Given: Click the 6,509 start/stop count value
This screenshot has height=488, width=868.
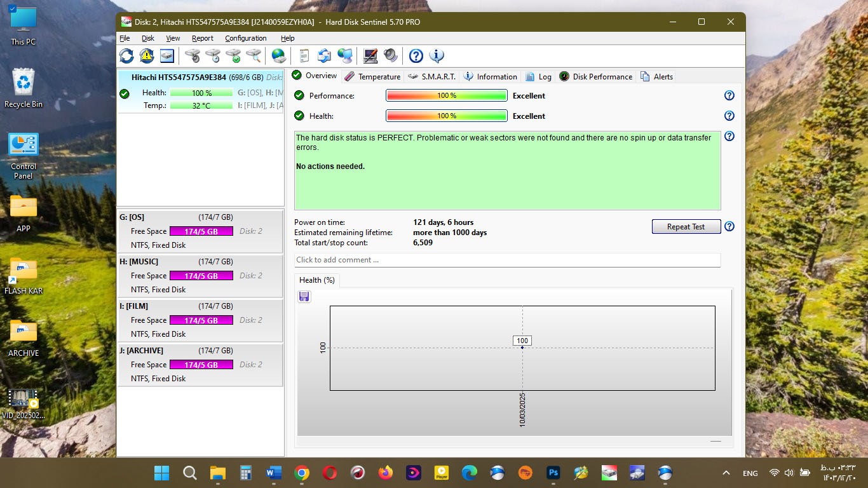Looking at the screenshot, I should click(x=423, y=243).
